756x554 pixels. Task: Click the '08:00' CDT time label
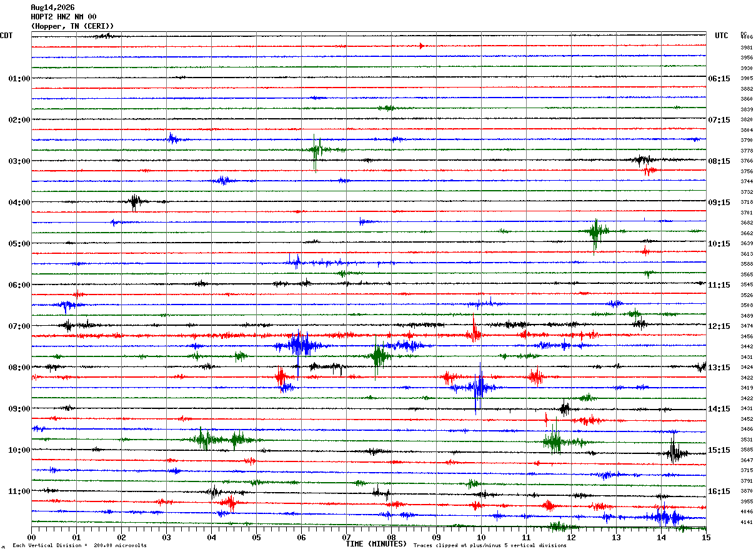coord(19,368)
